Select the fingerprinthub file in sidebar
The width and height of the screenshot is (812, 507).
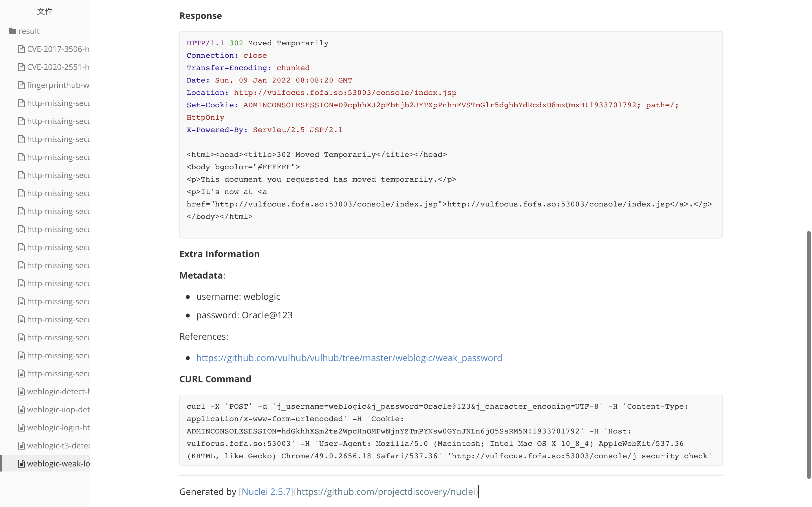(58, 85)
